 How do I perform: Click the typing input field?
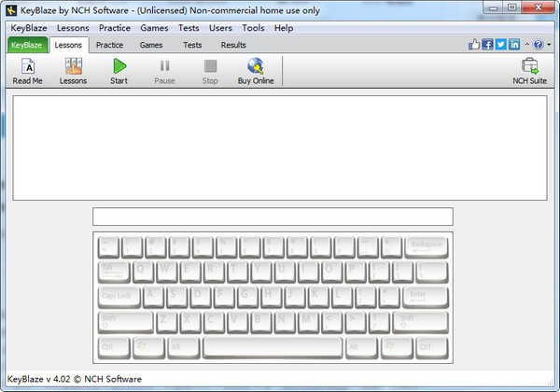273,217
